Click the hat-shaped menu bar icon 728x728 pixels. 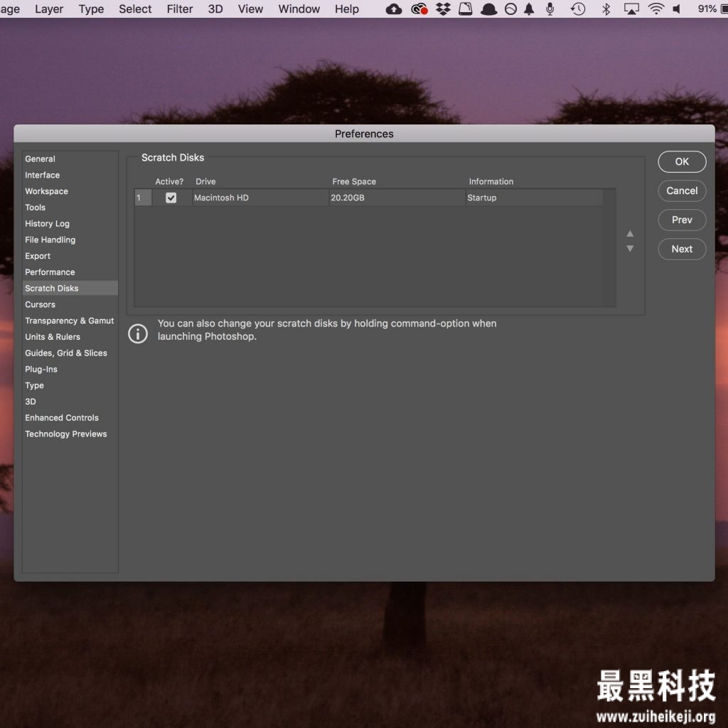[x=488, y=9]
